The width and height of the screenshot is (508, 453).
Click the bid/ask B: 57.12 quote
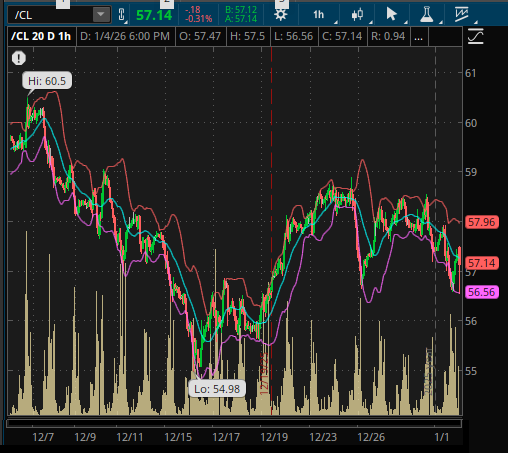tap(241, 10)
